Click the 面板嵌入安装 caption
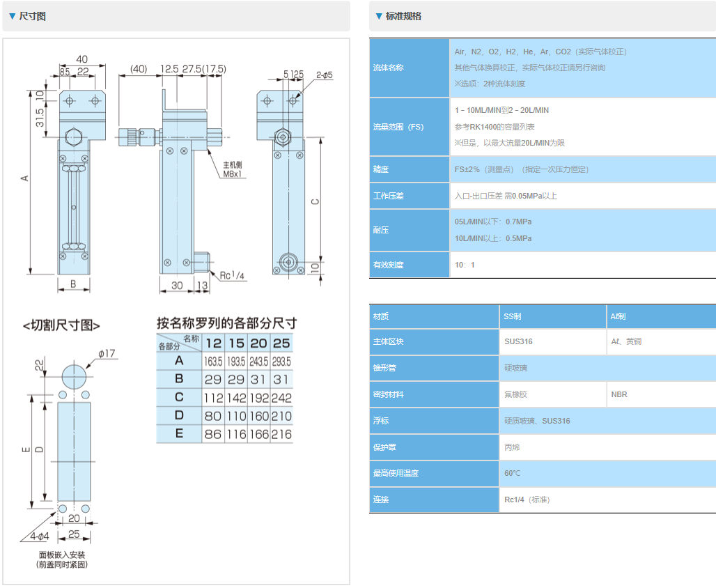The width and height of the screenshot is (716, 588). click(62, 555)
